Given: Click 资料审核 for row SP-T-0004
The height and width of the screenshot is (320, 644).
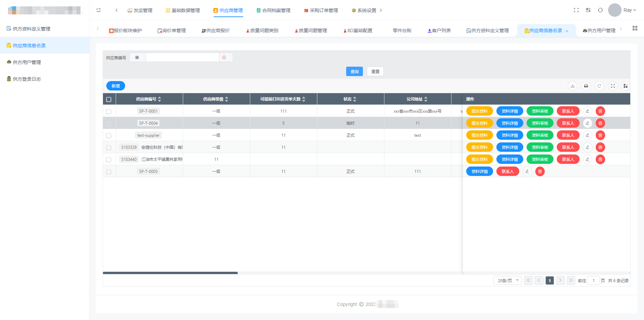Looking at the screenshot, I should [x=540, y=123].
